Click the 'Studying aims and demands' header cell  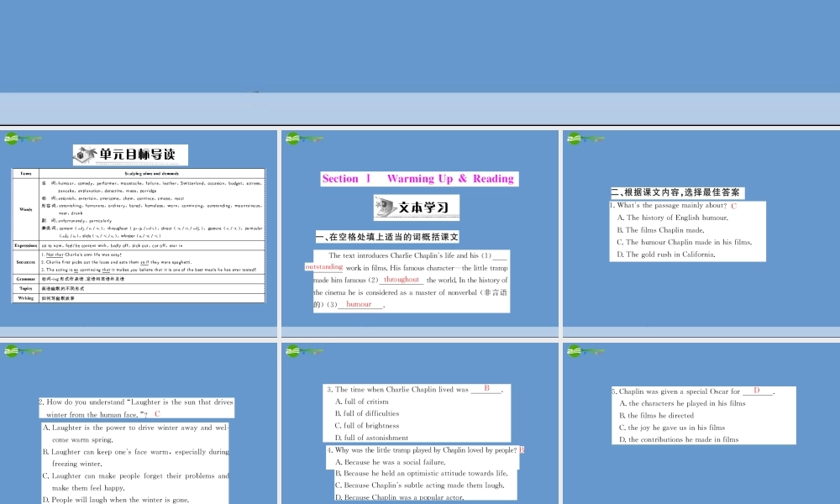pyautogui.click(x=151, y=174)
